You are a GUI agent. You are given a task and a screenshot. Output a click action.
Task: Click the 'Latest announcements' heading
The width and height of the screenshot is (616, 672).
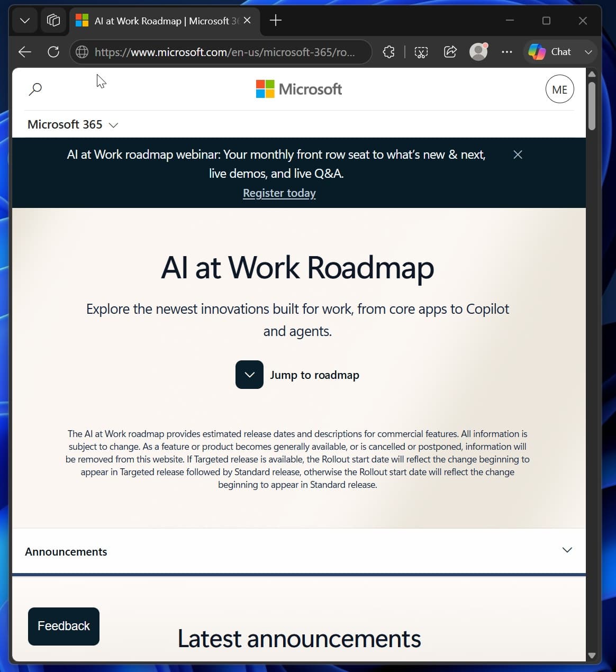(299, 639)
